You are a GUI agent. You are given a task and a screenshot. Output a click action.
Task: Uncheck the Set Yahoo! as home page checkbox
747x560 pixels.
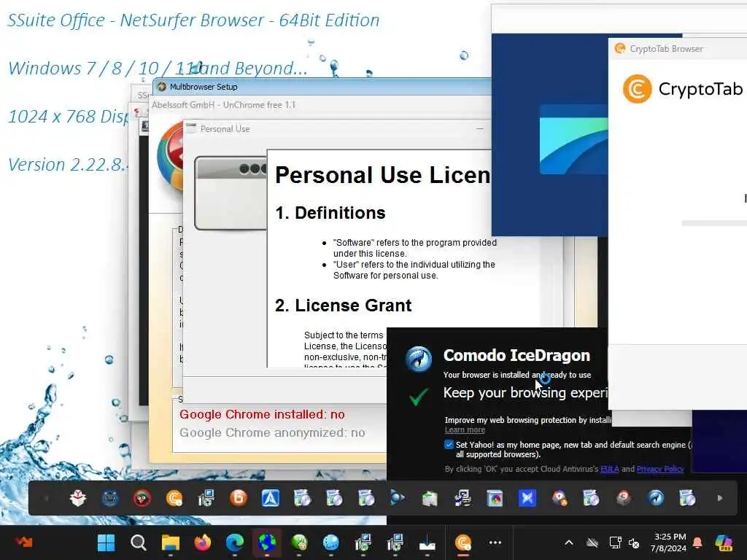coord(449,444)
